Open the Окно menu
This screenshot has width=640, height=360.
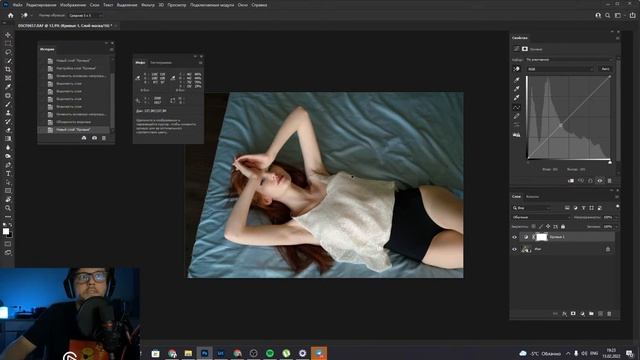coord(243,5)
